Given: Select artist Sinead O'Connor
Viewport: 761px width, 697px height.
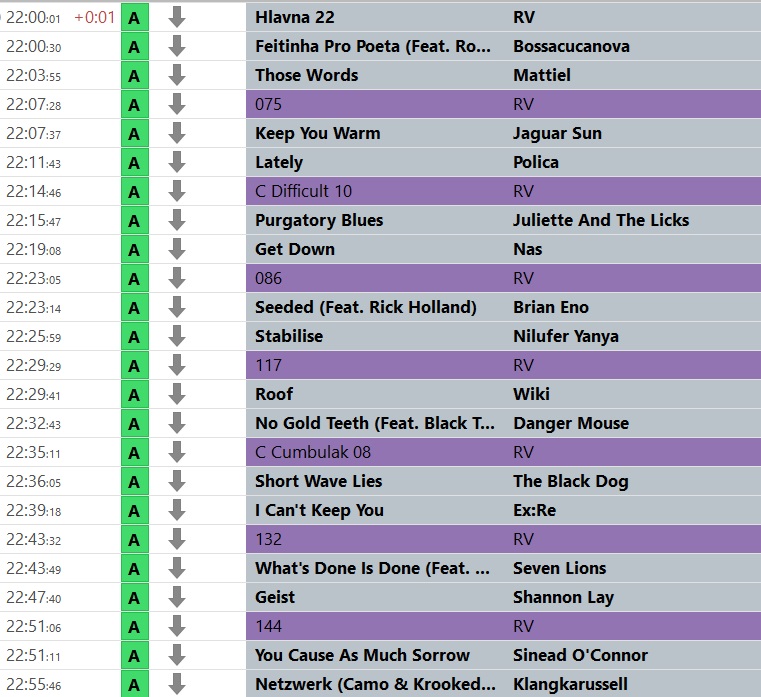Looking at the screenshot, I should [x=580, y=656].
